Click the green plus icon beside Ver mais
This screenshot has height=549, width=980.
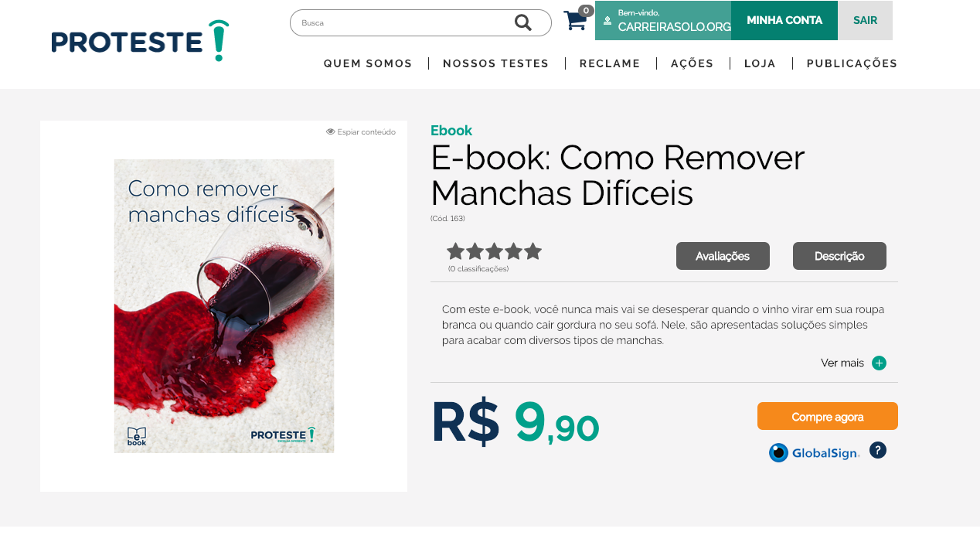tap(879, 363)
